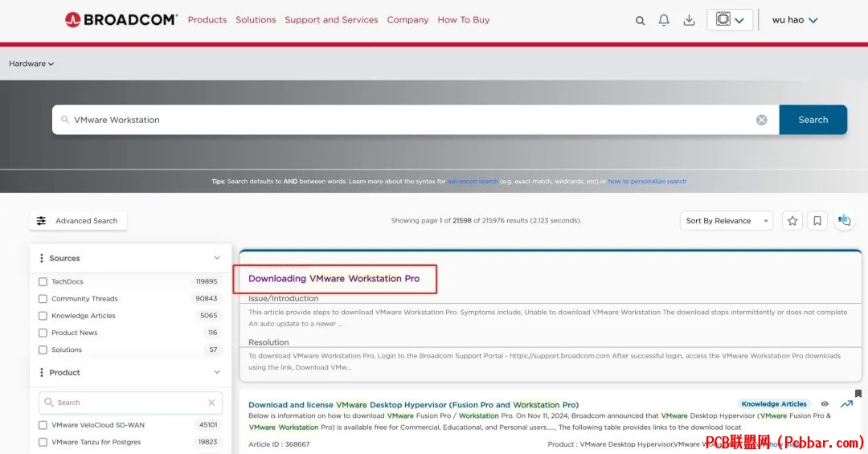Click the downloads tray icon
This screenshot has width=868, height=454.
(690, 20)
